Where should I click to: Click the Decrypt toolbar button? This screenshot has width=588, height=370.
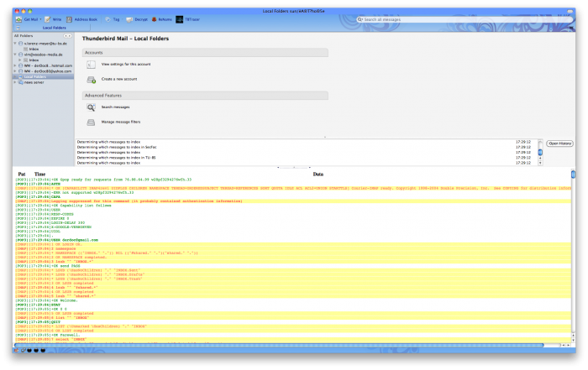[137, 19]
